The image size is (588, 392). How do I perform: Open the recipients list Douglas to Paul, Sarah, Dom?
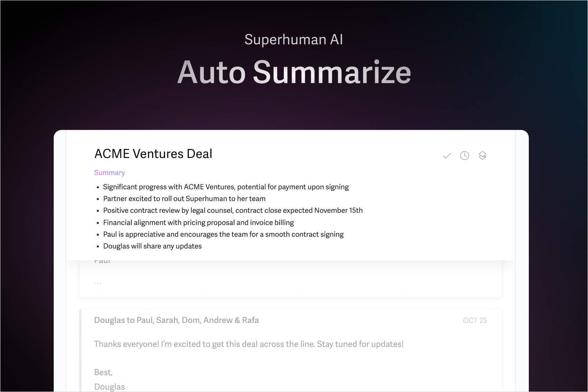click(176, 320)
